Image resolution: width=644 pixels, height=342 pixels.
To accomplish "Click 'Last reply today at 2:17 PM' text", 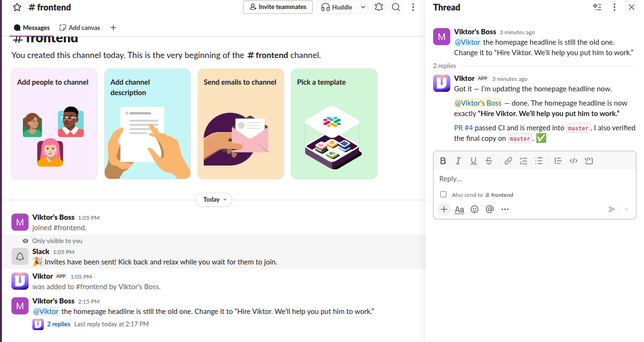I will coord(111,324).
